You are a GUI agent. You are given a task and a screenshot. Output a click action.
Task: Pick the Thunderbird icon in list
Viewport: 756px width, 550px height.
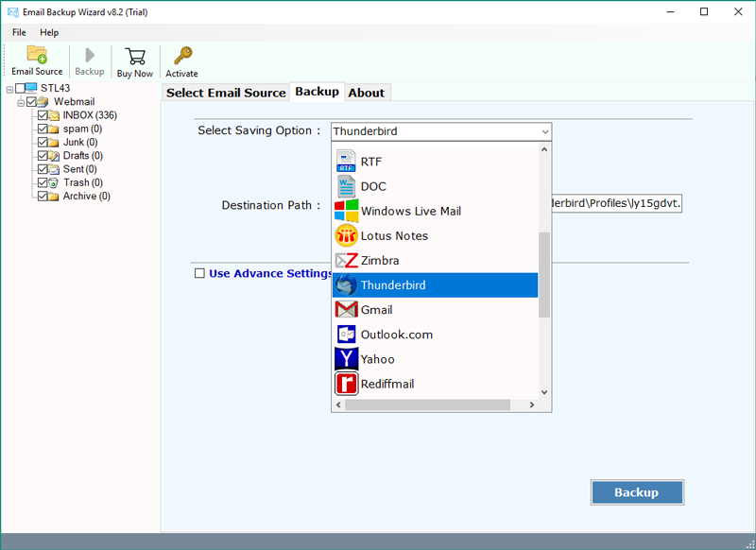(x=346, y=284)
